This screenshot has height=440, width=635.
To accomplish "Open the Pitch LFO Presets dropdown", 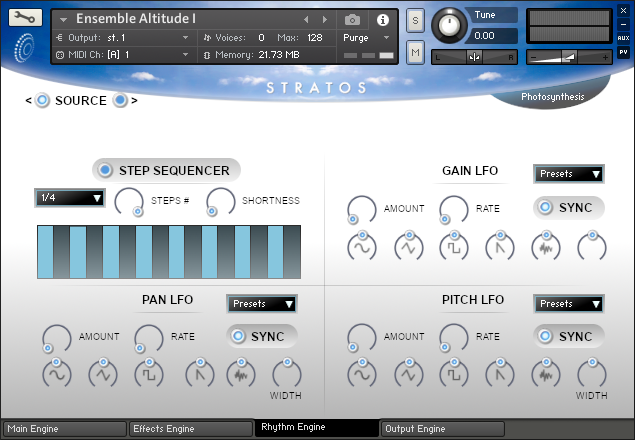I will coord(569,304).
